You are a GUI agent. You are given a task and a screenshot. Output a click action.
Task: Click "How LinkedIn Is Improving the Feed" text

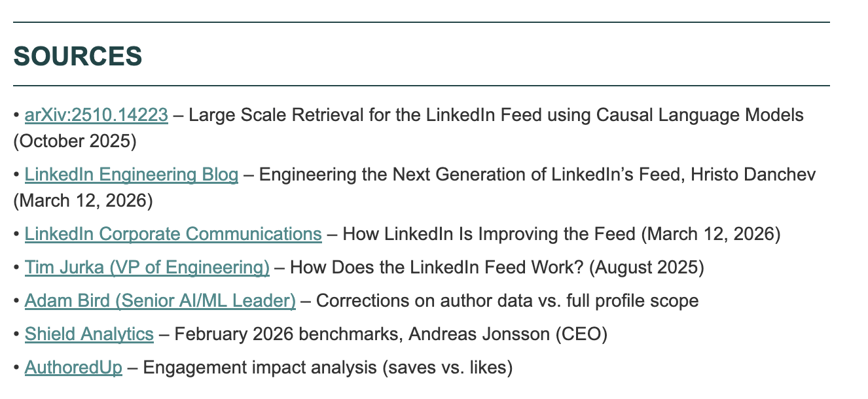click(x=488, y=234)
